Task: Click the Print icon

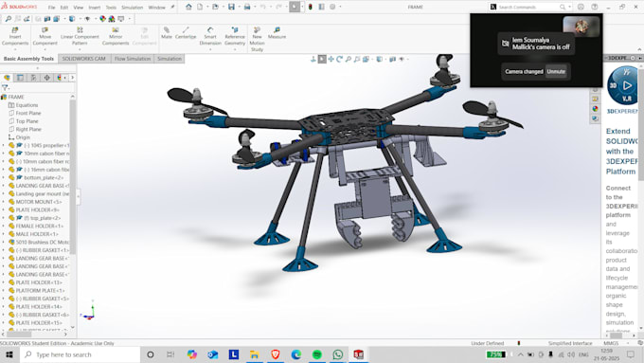Action: click(247, 7)
